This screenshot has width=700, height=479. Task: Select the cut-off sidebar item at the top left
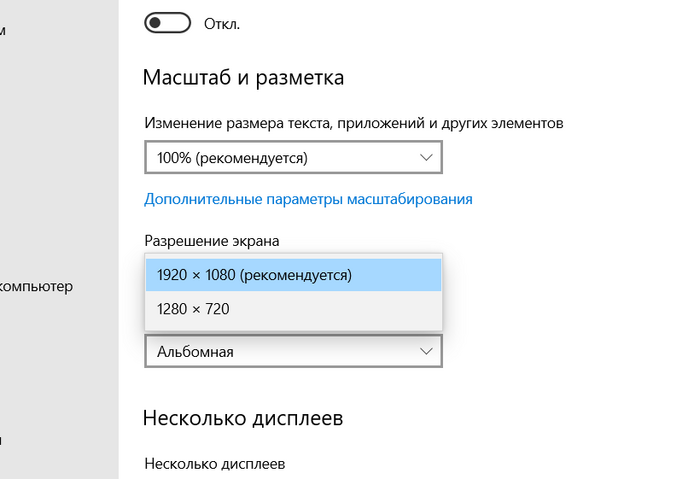(x=4, y=30)
